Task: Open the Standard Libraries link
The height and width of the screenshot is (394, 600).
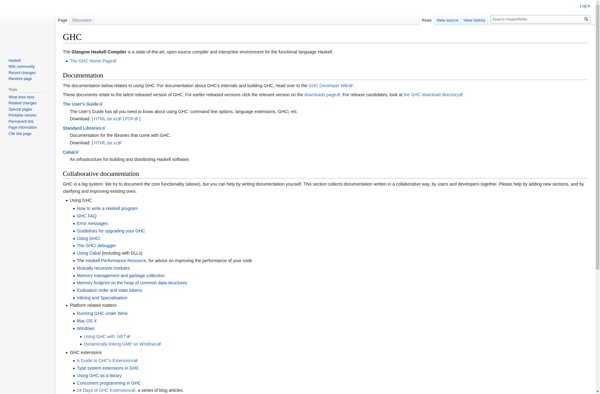Action: [x=84, y=128]
